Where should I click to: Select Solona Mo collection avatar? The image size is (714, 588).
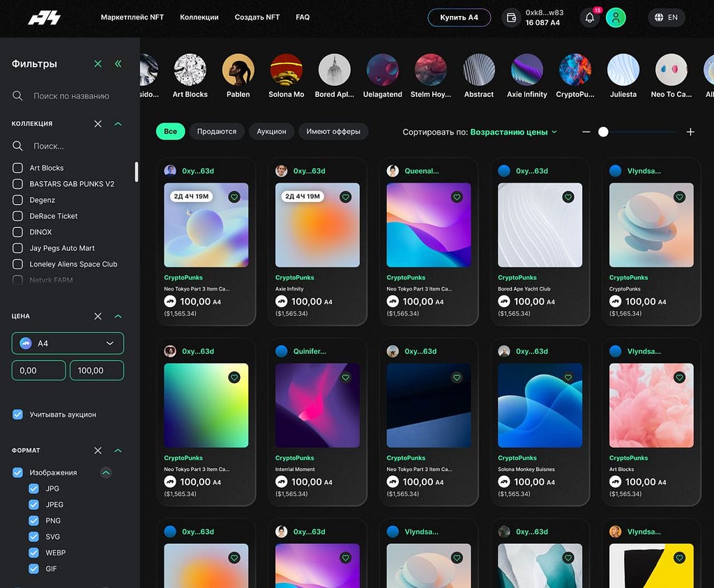point(287,70)
